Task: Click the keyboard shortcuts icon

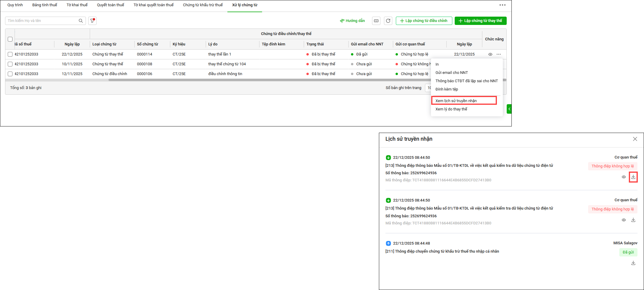Action: 376,21
